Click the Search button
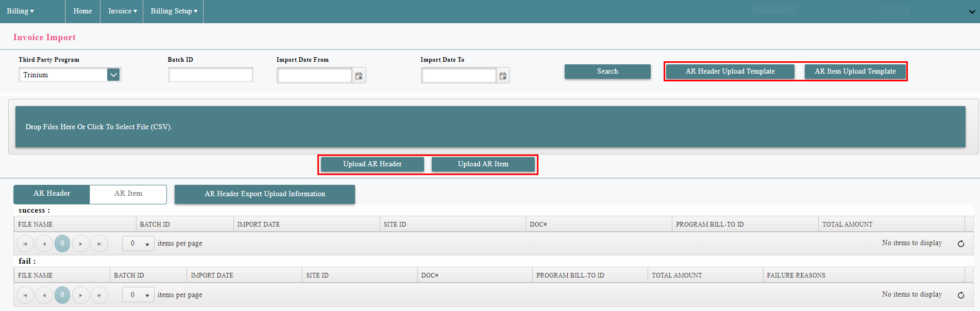 click(x=607, y=72)
